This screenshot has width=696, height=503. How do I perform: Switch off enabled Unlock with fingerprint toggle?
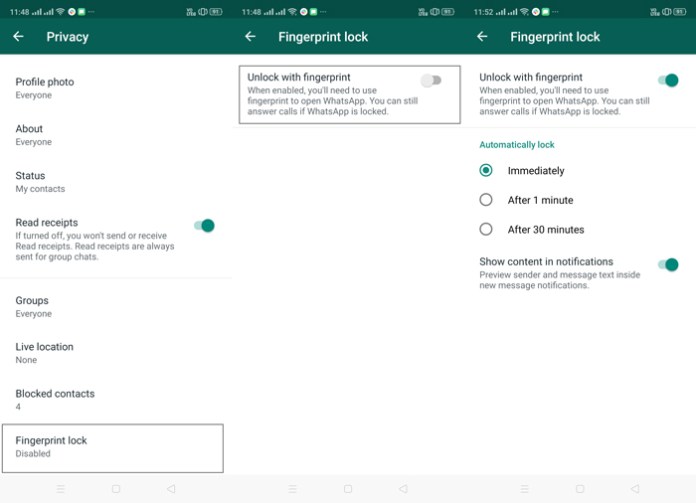668,80
